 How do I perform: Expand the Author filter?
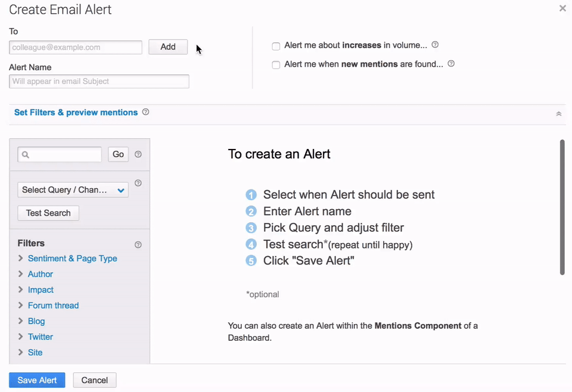(x=40, y=274)
